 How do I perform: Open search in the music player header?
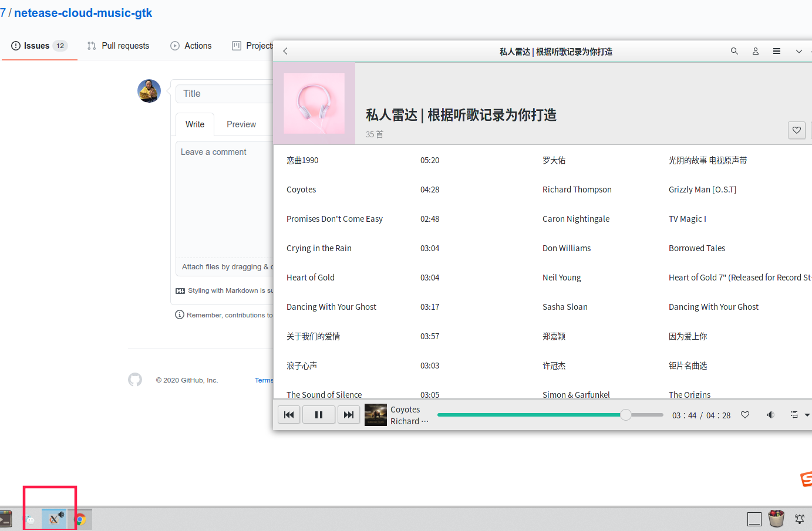coord(734,51)
